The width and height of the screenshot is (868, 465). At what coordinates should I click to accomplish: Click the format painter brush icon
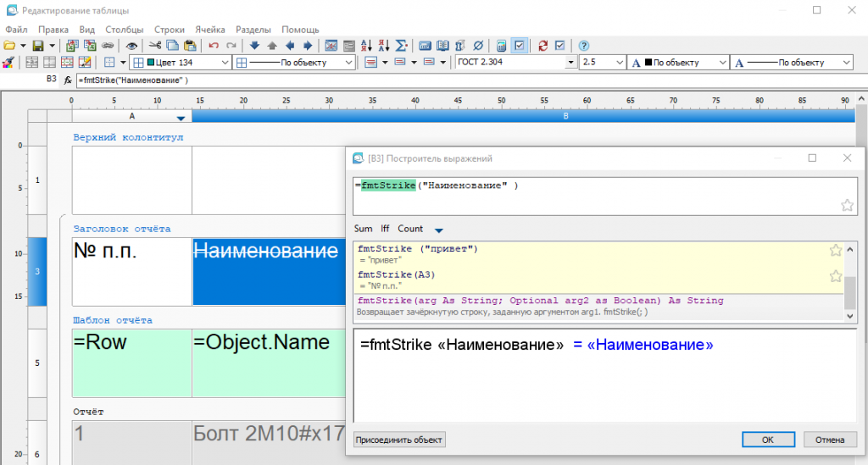point(8,63)
